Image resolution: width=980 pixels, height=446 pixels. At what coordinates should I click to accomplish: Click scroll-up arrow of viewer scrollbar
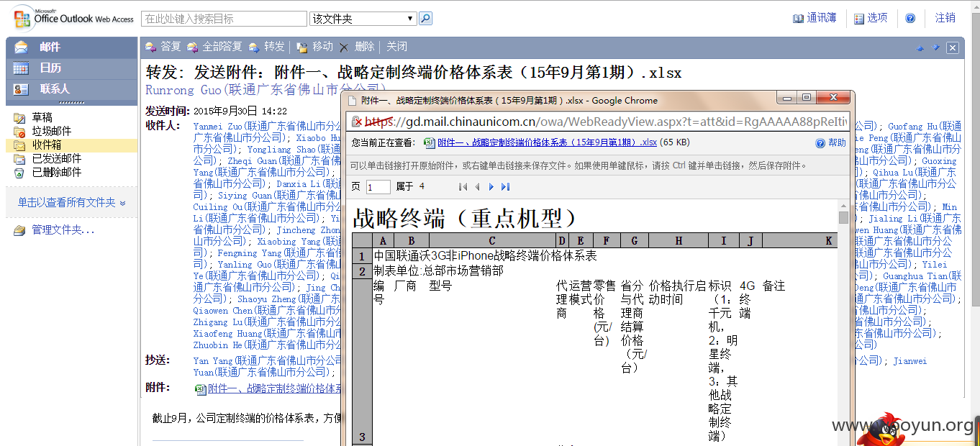pos(843,206)
